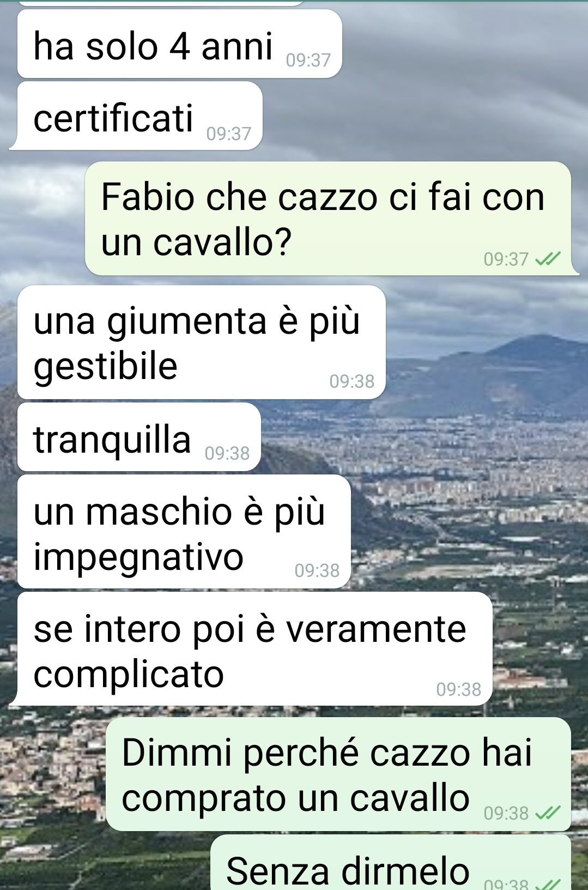Tap the 'Senza dirmelo' outgoing message
588x890 pixels.
(391, 862)
